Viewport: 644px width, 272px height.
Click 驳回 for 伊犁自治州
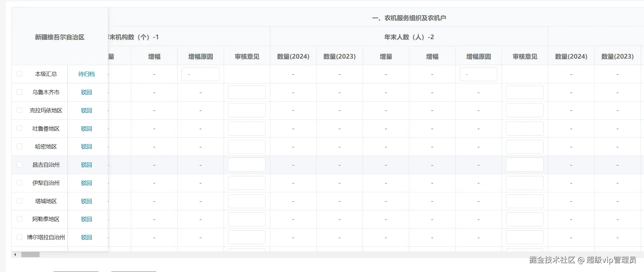pos(86,183)
